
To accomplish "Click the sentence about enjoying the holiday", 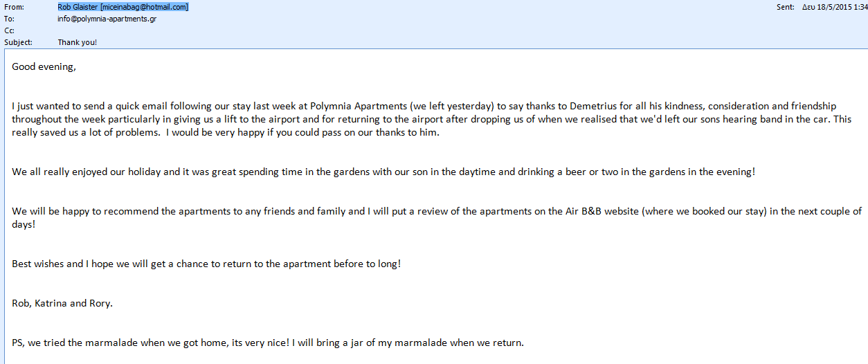I will point(383,172).
